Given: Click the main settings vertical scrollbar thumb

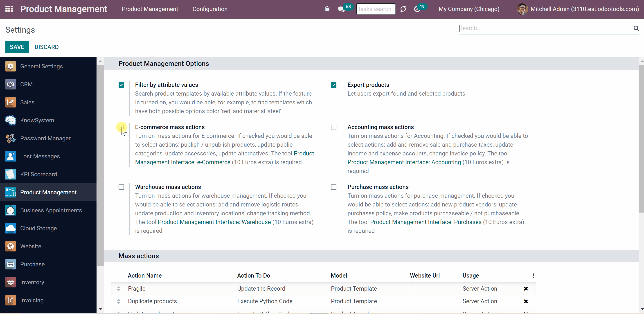Looking at the screenshot, I should [x=641, y=139].
